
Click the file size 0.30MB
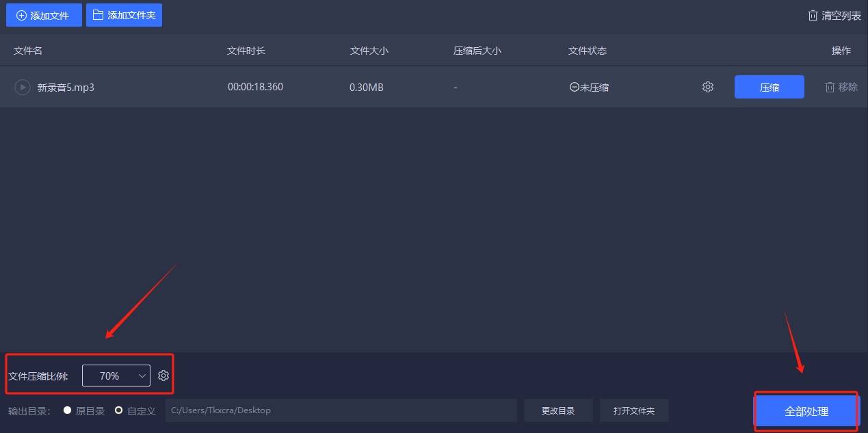click(367, 87)
